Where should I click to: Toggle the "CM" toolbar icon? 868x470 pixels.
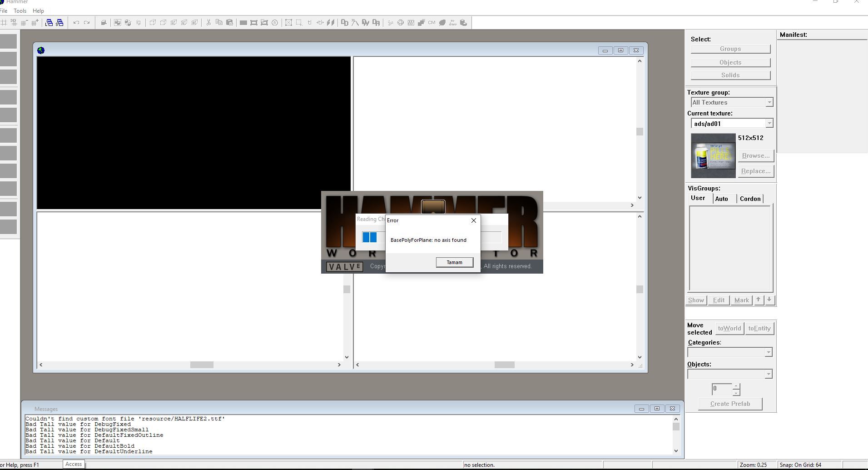coord(432,23)
